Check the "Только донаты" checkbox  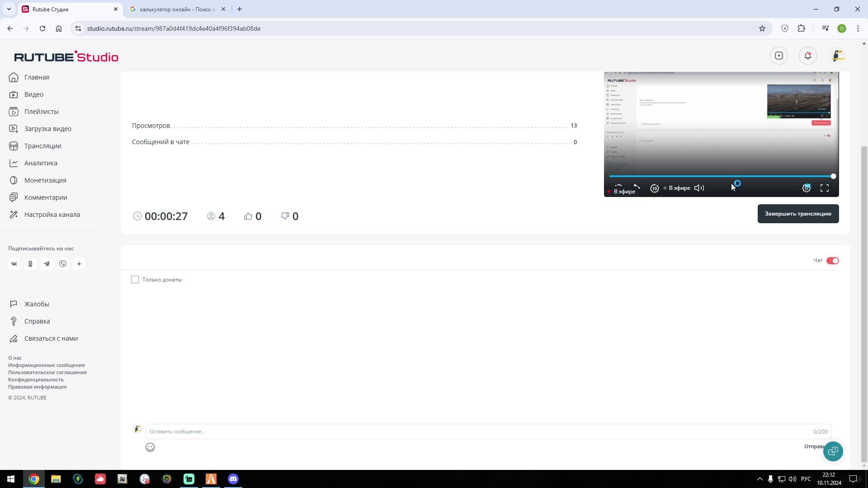tap(135, 280)
